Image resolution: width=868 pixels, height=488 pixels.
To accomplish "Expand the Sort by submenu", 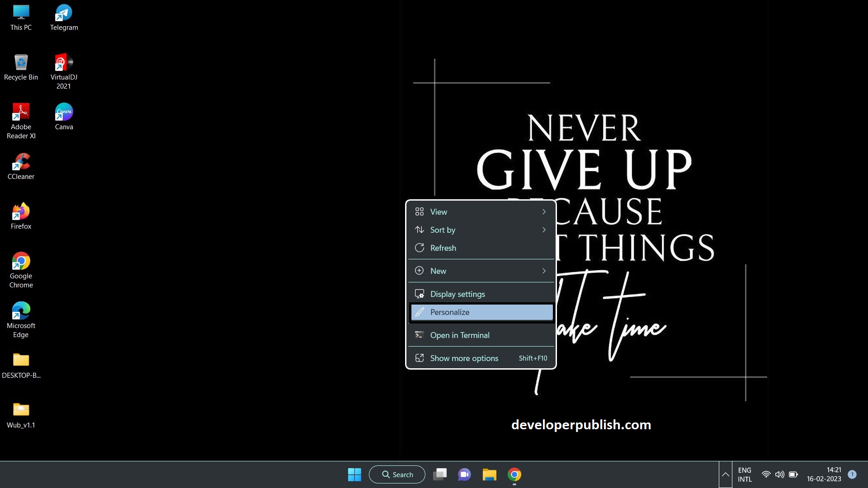I will point(481,230).
